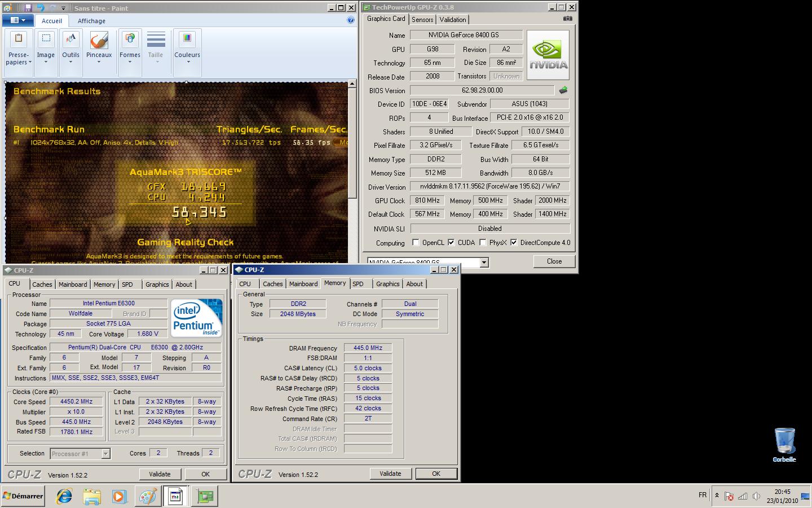
Task: Open Windows Media Player from the taskbar
Action: click(119, 496)
